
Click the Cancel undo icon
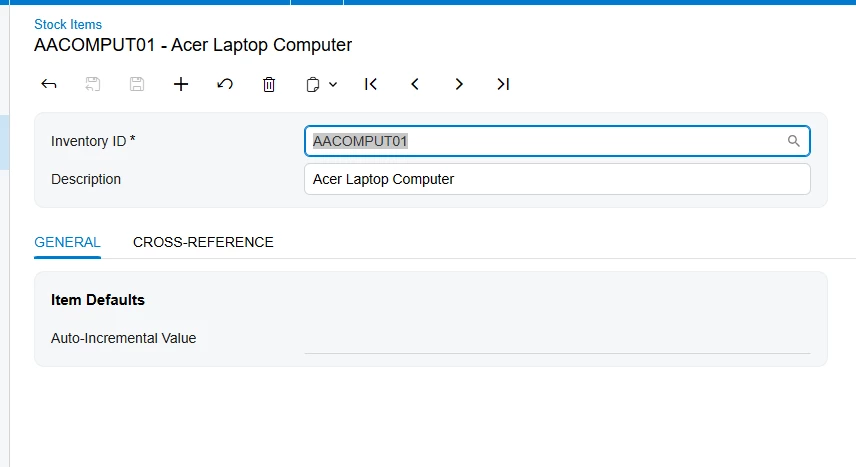(225, 84)
